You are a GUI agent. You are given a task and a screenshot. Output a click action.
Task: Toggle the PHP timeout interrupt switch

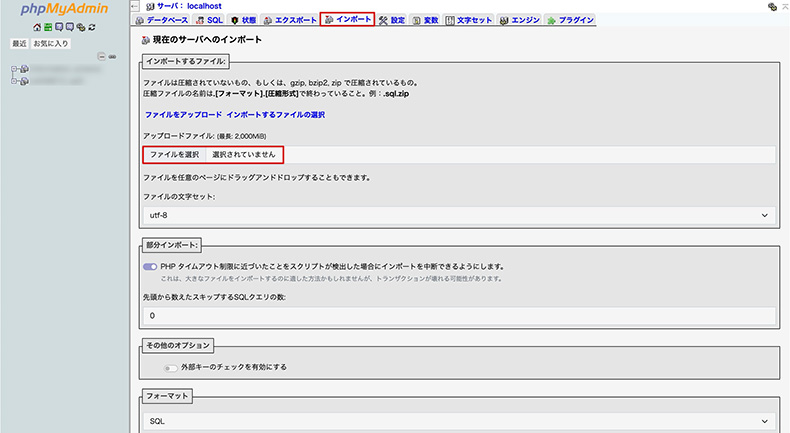click(x=150, y=267)
